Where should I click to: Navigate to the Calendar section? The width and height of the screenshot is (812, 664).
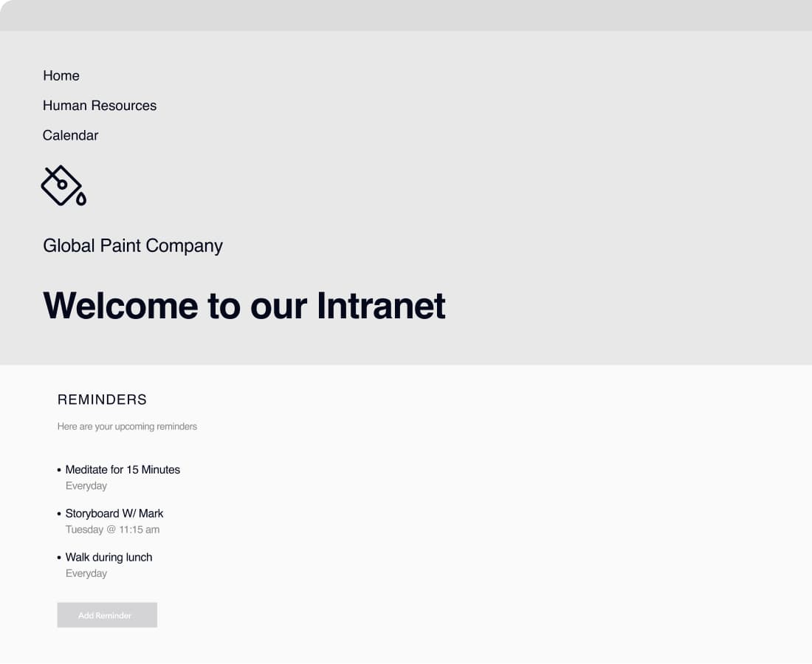(x=70, y=135)
